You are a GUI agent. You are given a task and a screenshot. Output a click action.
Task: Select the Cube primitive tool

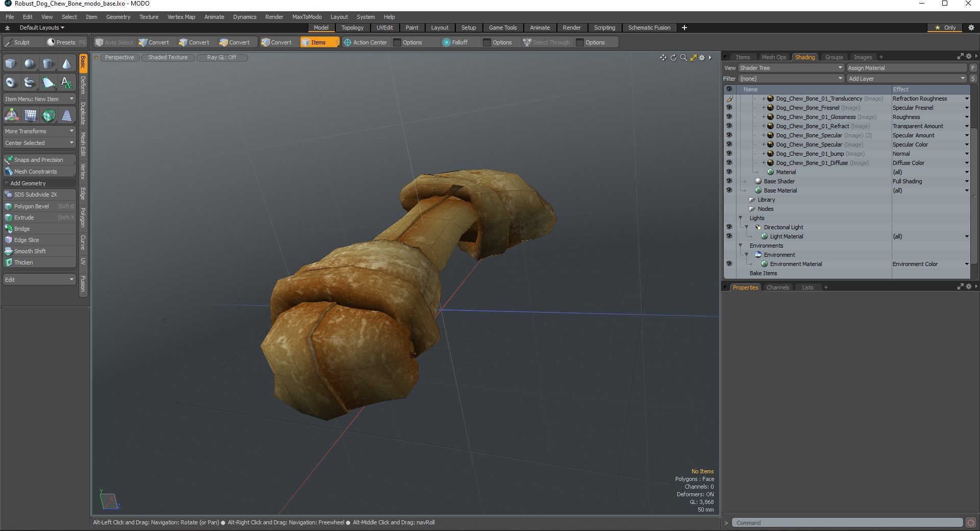tap(11, 64)
